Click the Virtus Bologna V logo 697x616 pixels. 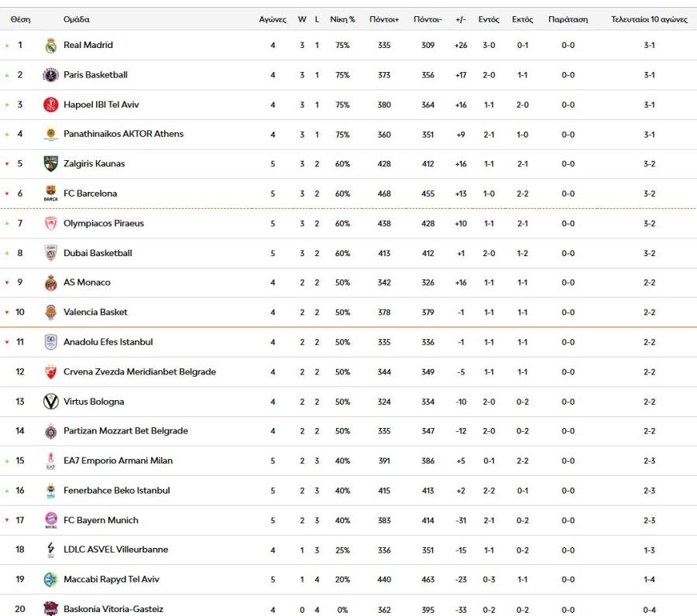[50, 402]
